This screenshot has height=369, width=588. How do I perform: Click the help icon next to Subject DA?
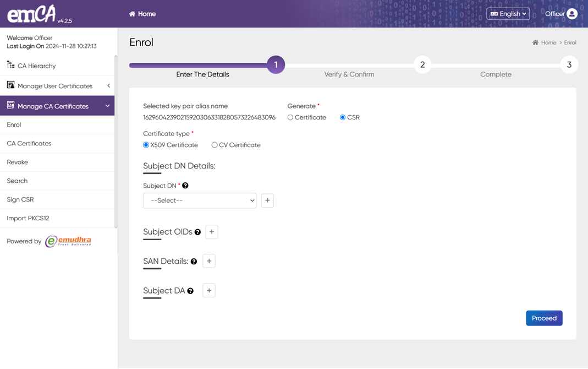click(190, 291)
